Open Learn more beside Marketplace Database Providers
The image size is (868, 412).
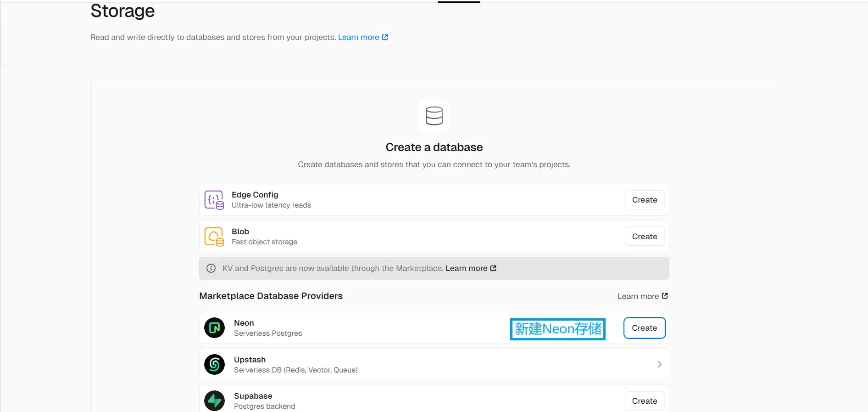[x=638, y=296]
